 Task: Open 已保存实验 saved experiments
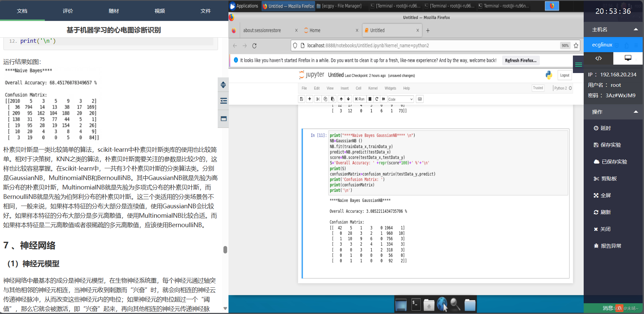point(610,162)
